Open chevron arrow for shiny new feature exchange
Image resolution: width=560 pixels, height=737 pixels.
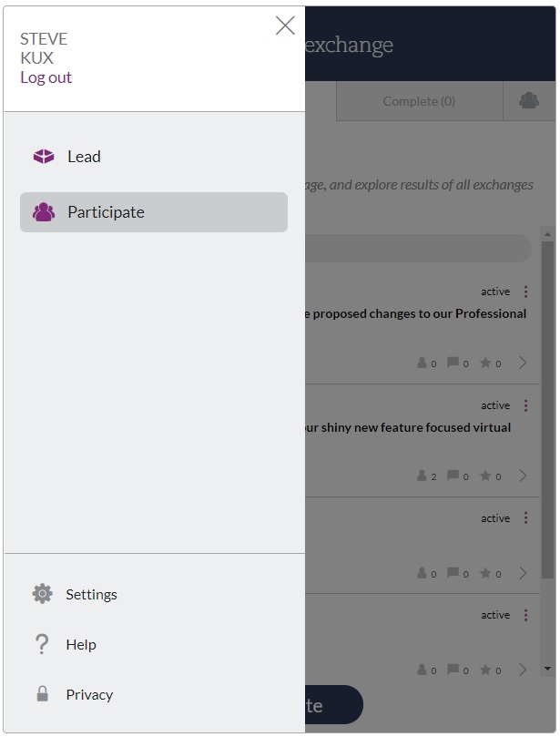point(523,476)
